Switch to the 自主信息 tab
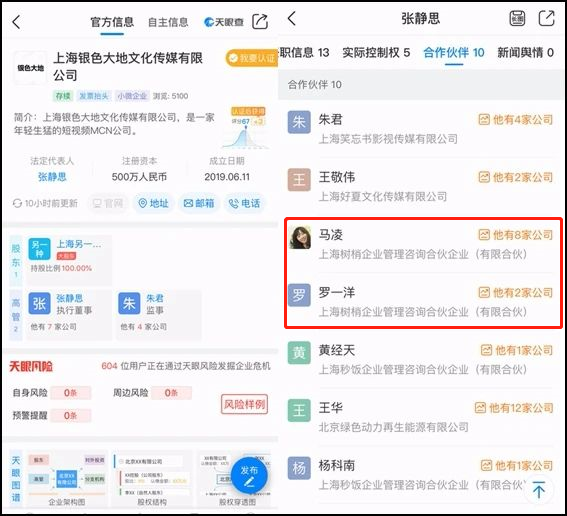The image size is (567, 516). tap(168, 22)
